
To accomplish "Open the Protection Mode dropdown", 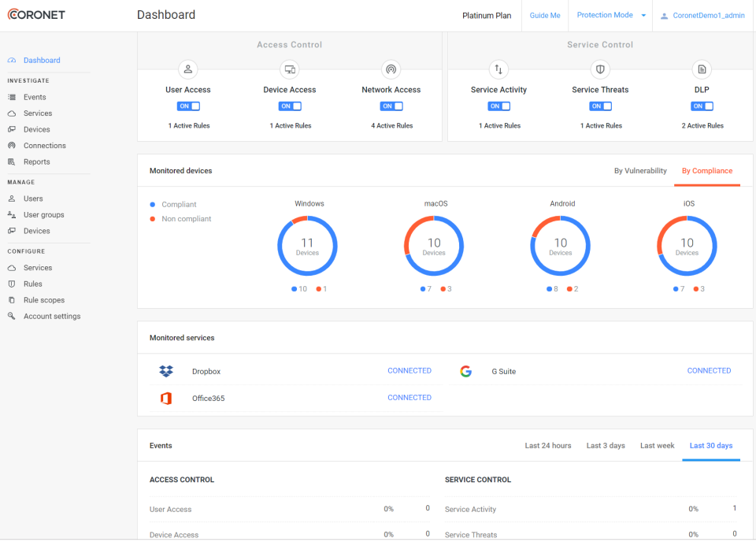I will 610,16.
